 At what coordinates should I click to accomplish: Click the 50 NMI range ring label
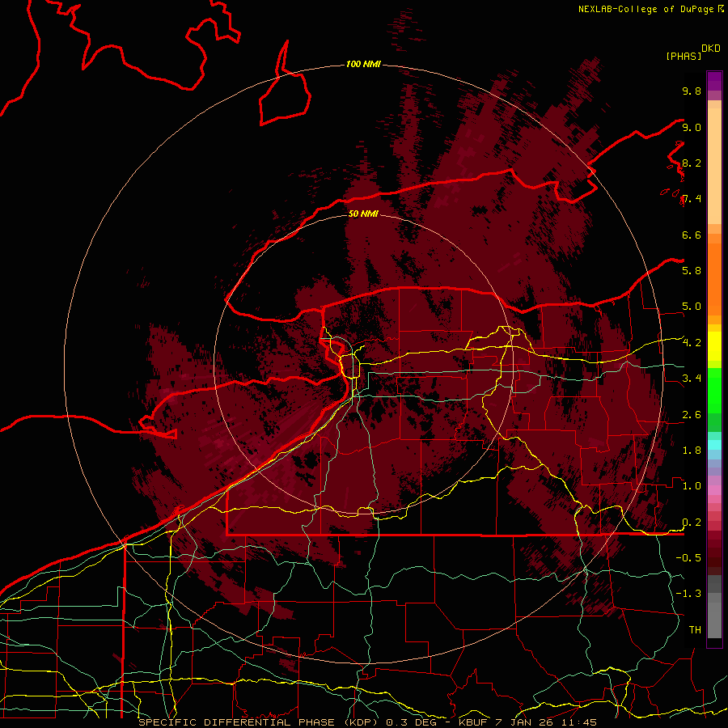pyautogui.click(x=363, y=214)
